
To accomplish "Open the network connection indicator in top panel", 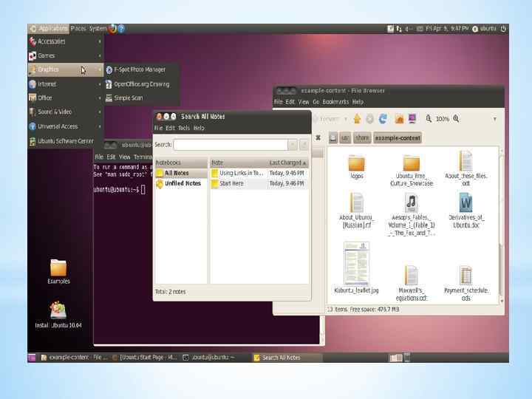I will tap(399, 29).
